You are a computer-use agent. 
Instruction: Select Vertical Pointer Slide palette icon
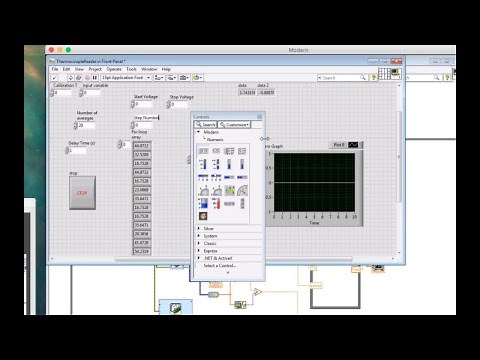216,164
